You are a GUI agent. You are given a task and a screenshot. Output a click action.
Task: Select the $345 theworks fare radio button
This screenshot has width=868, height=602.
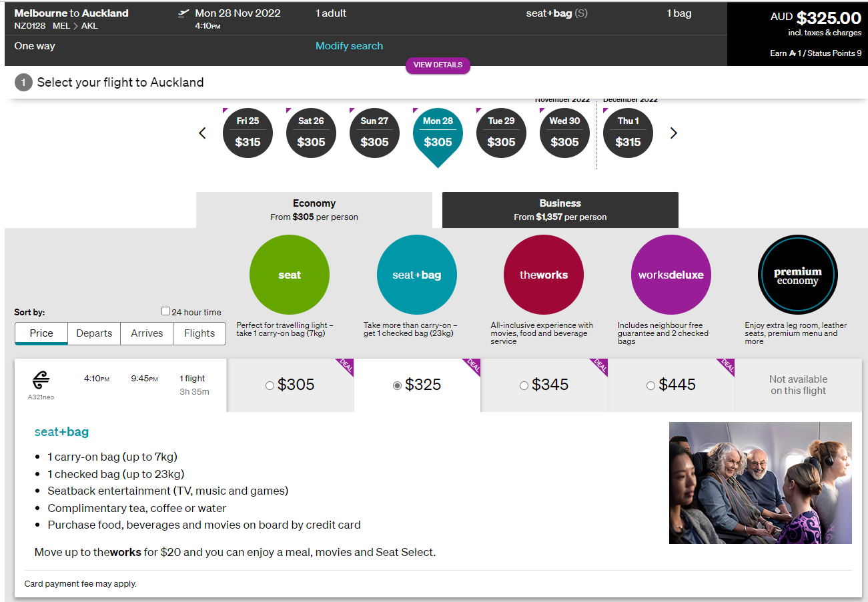(x=524, y=385)
